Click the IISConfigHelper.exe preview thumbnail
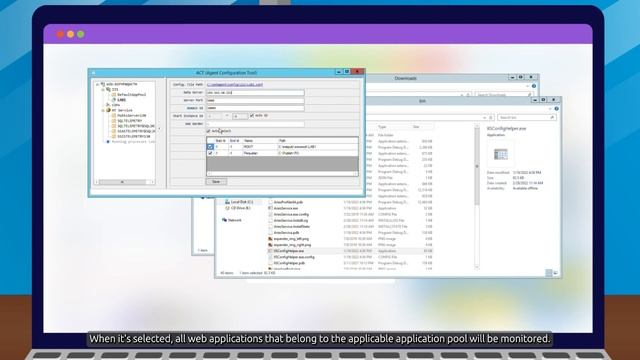Viewport: 640px width, 360px height. click(x=501, y=154)
